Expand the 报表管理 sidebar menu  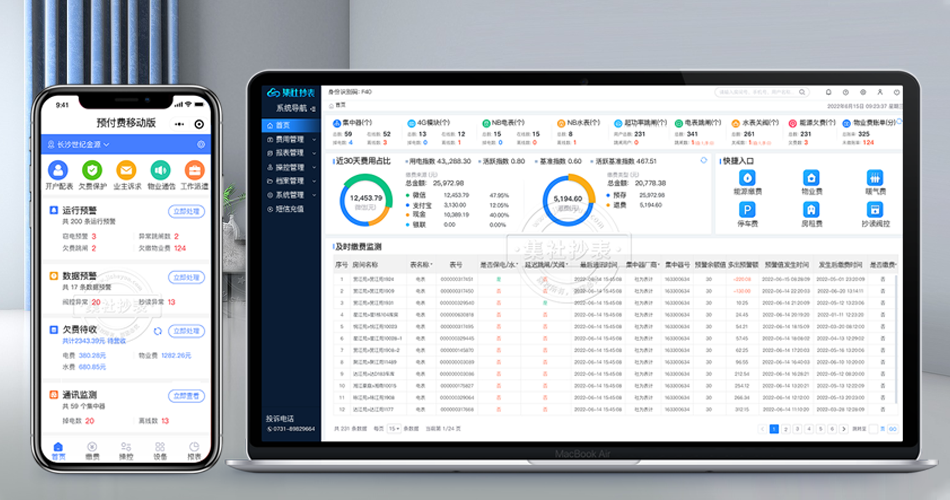(x=289, y=153)
